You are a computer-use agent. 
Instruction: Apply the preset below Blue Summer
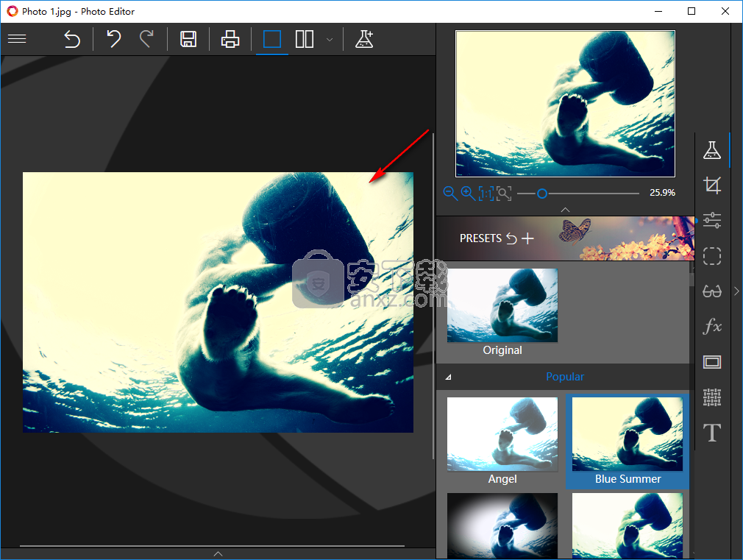coord(628,525)
